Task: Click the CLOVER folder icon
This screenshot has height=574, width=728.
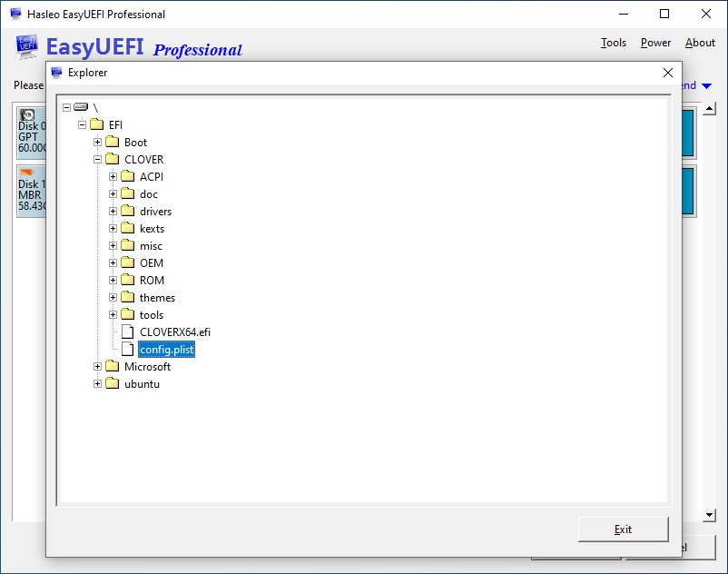Action: click(x=112, y=159)
